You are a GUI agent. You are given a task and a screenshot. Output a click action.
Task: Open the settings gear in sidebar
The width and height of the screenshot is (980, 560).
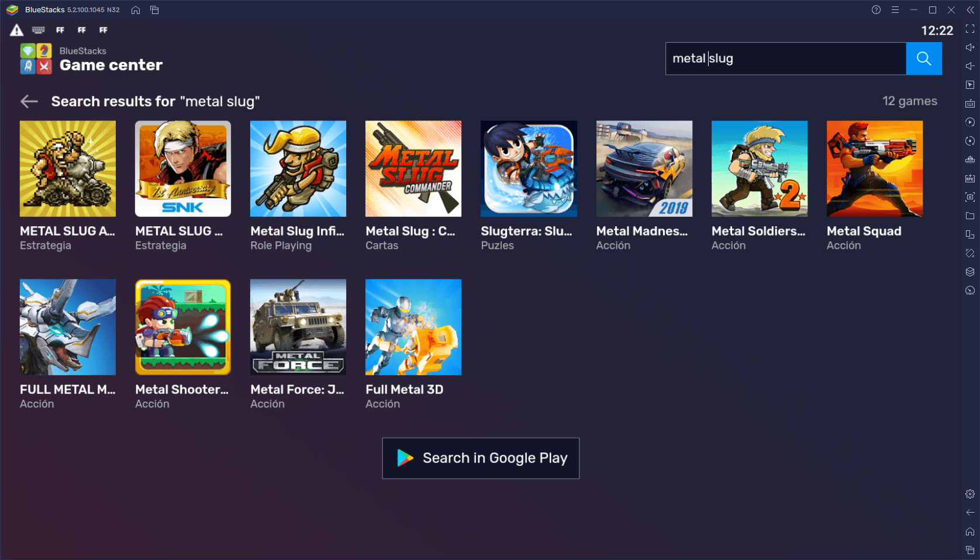point(970,494)
